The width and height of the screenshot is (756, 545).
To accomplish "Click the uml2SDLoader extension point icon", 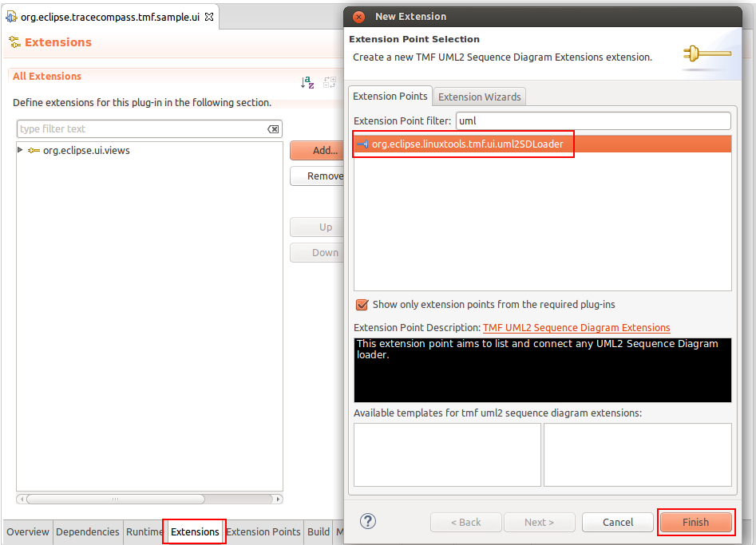I will coord(362,144).
